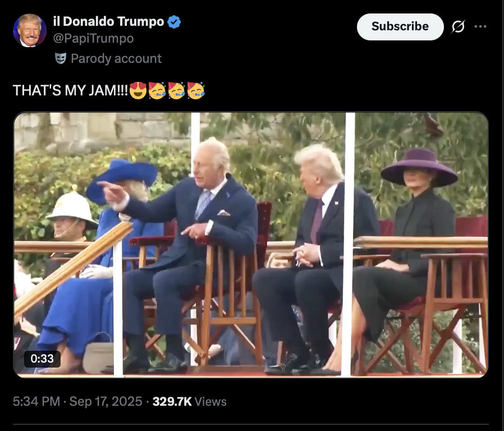
Task: Subscribe to this account
Action: pos(400,27)
